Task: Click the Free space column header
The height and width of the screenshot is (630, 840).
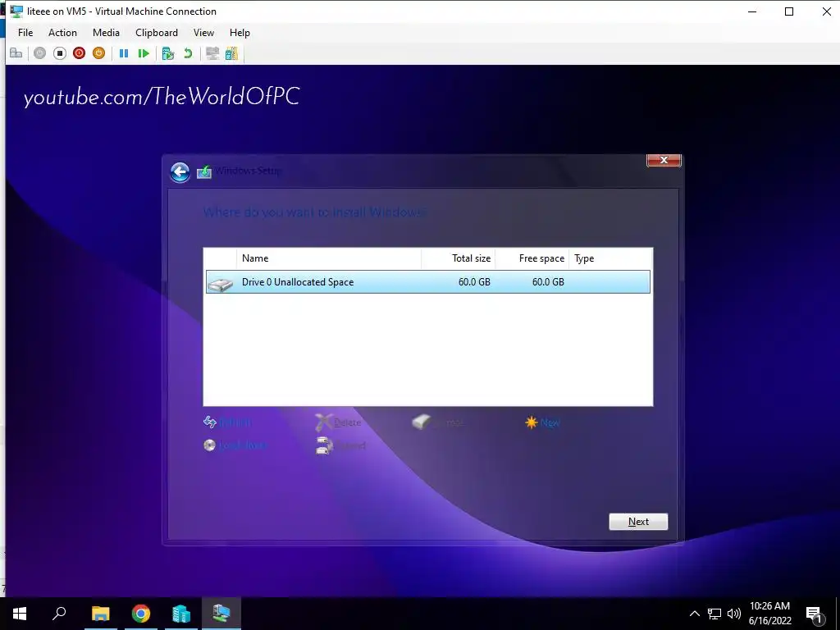Action: coord(532,258)
